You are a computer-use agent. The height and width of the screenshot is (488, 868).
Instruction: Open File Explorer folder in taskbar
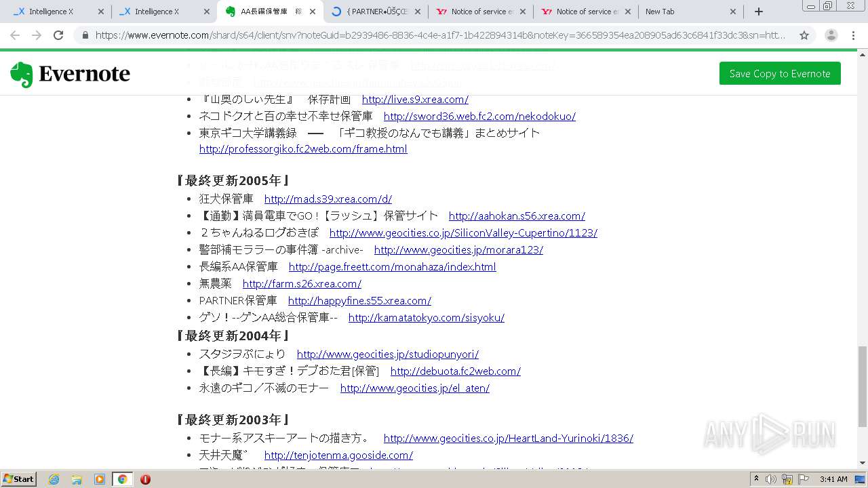point(77,479)
